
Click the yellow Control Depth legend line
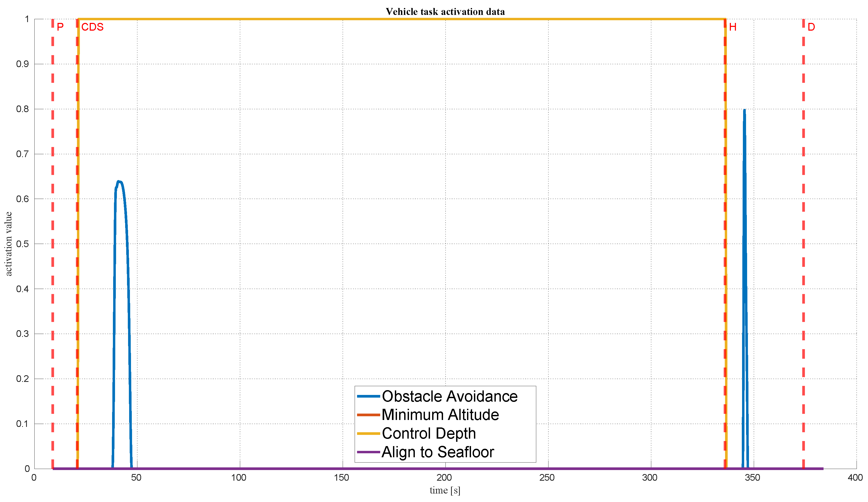(368, 433)
